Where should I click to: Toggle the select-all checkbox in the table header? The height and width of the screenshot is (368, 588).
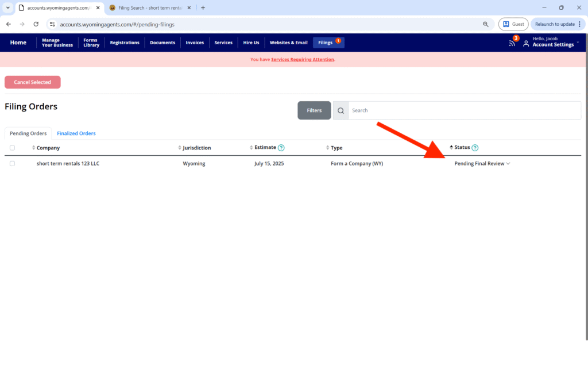click(x=13, y=148)
